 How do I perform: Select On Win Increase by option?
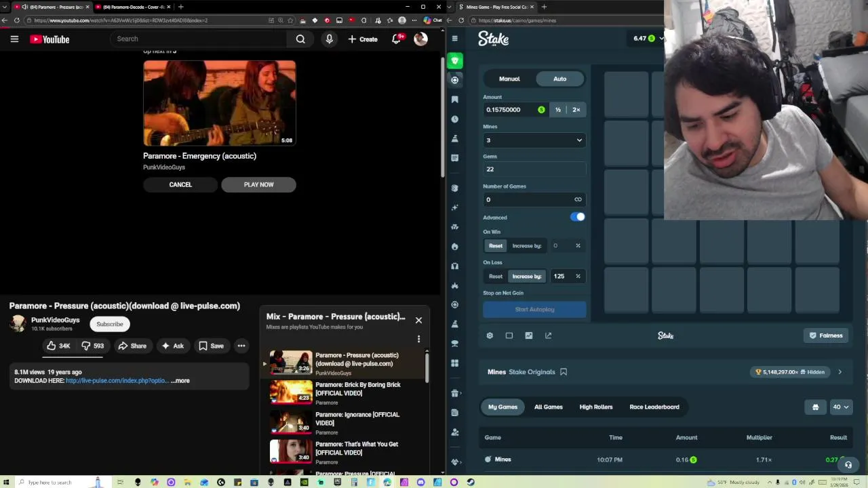click(x=527, y=245)
